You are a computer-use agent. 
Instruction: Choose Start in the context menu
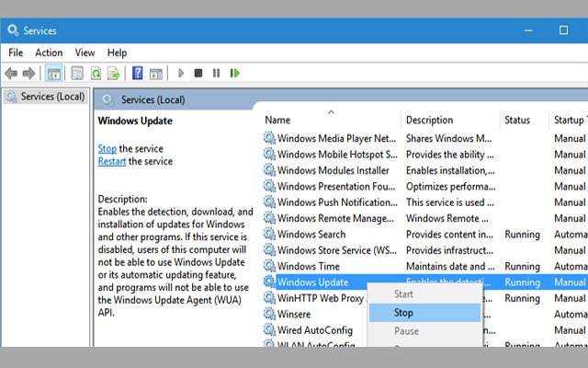(424, 294)
